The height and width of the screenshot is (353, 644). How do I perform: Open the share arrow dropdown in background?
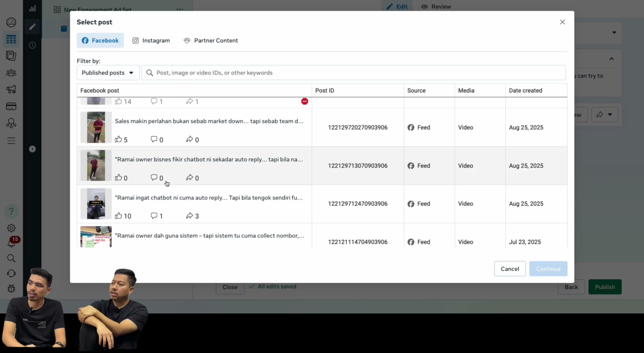coord(604,114)
